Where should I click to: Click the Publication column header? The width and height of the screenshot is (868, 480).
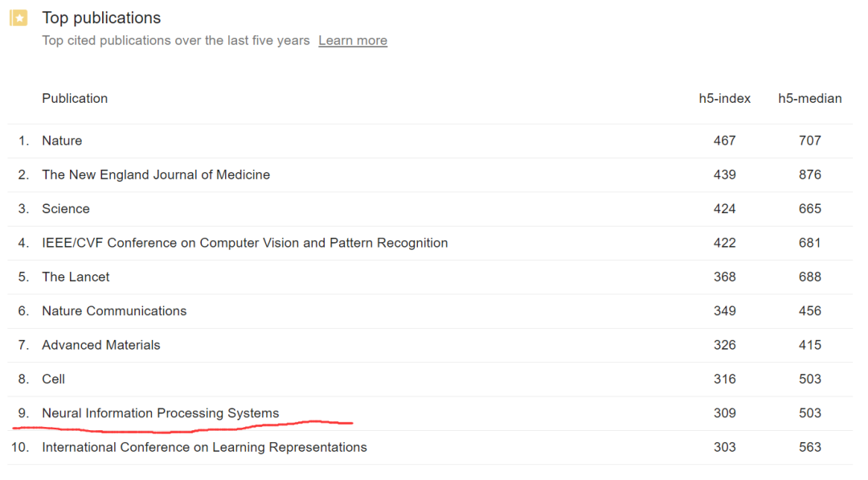75,98
